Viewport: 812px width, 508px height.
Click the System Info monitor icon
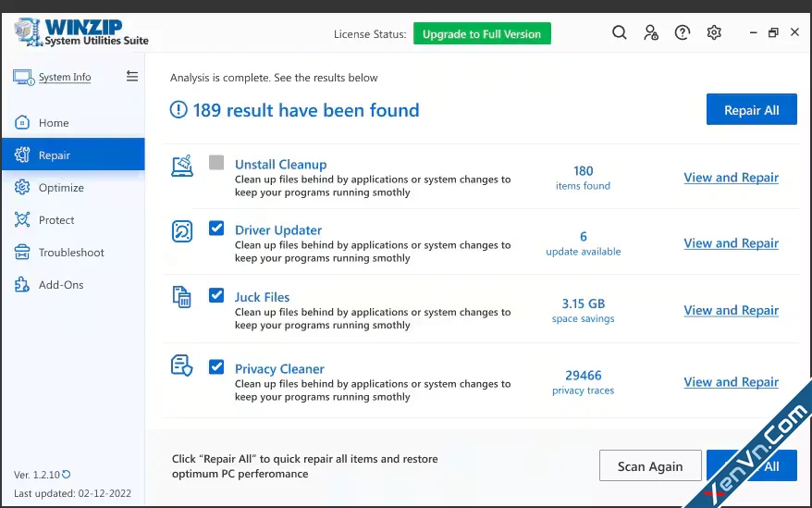click(23, 77)
